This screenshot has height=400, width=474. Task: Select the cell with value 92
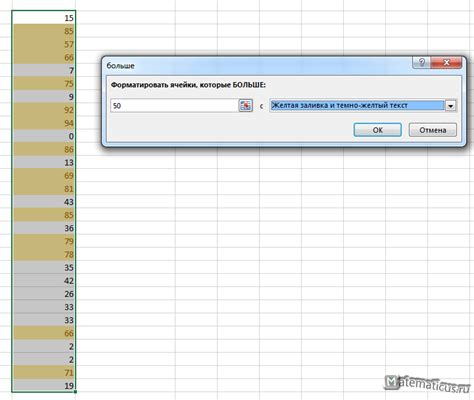(x=44, y=110)
